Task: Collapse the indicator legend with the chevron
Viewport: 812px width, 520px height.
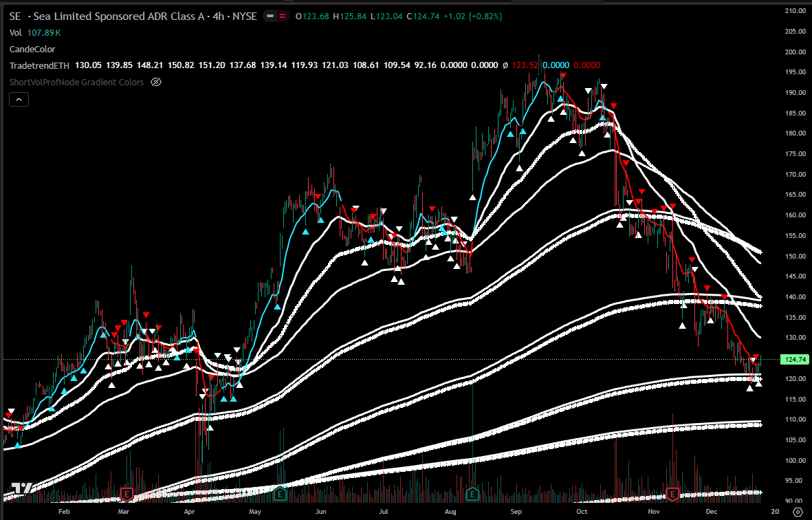Action: [x=19, y=100]
